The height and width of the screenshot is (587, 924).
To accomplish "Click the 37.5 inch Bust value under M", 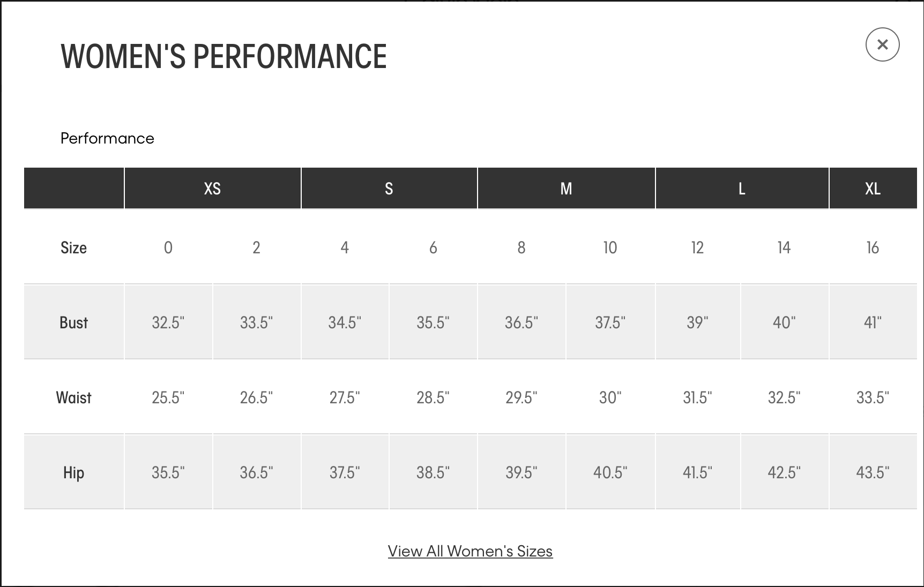I will tap(610, 322).
